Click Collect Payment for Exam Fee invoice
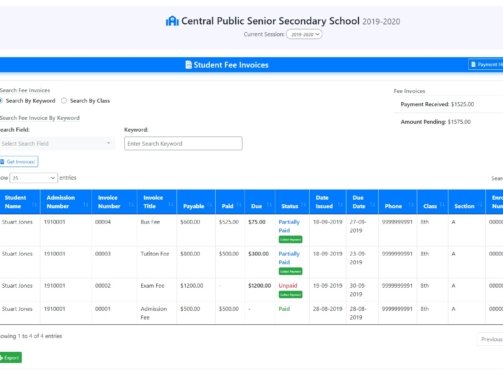 (x=290, y=295)
